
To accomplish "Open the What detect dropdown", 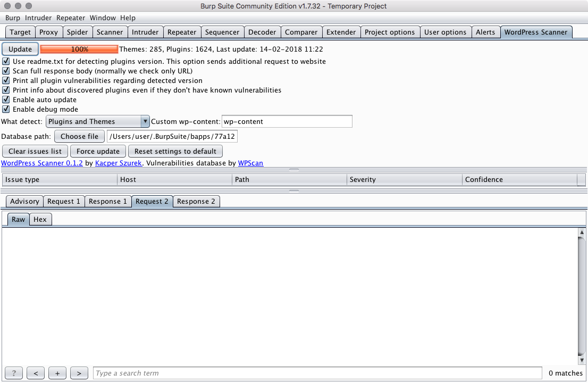I will [x=97, y=121].
